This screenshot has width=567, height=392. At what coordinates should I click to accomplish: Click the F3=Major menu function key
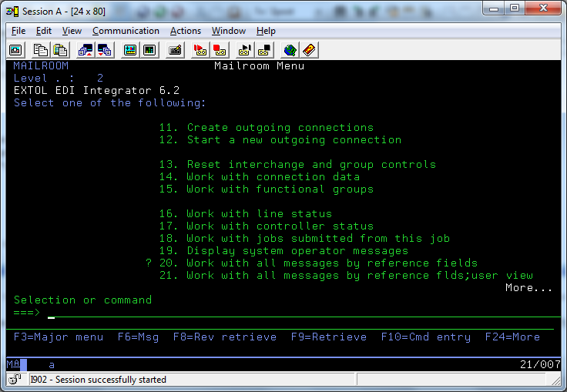point(59,337)
